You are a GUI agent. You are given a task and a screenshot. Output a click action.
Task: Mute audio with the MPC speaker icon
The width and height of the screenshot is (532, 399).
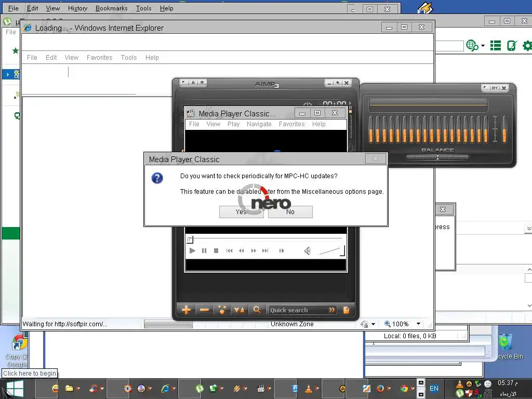click(307, 251)
